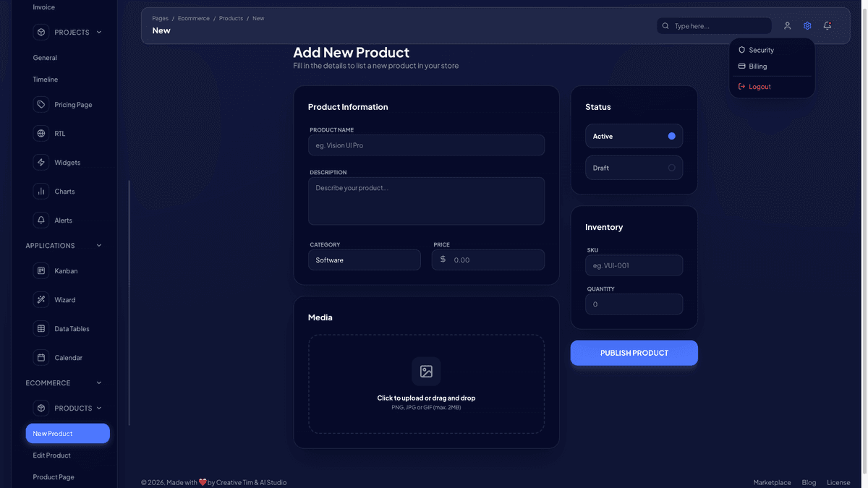Choose Logout from the profile menu
The width and height of the screenshot is (868, 488).
[x=760, y=86]
